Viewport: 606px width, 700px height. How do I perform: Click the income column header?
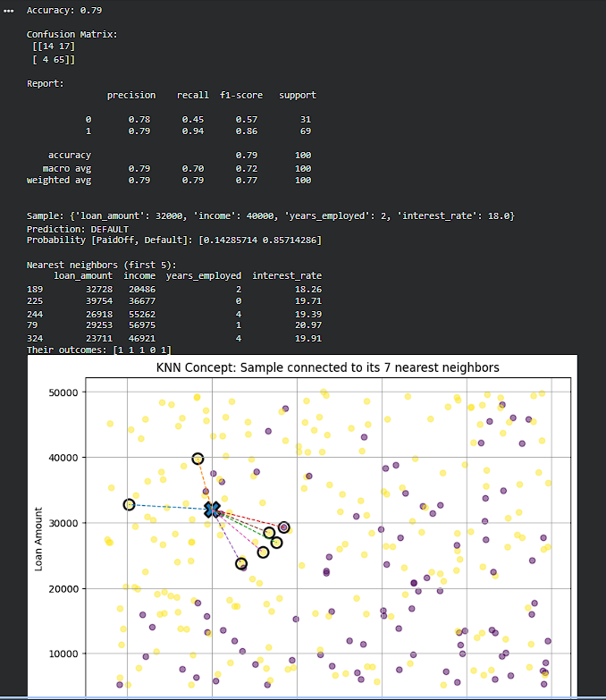(x=139, y=276)
